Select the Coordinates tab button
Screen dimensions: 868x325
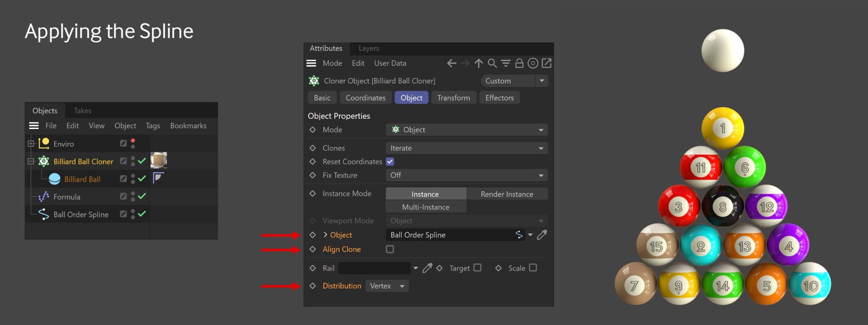pyautogui.click(x=365, y=98)
